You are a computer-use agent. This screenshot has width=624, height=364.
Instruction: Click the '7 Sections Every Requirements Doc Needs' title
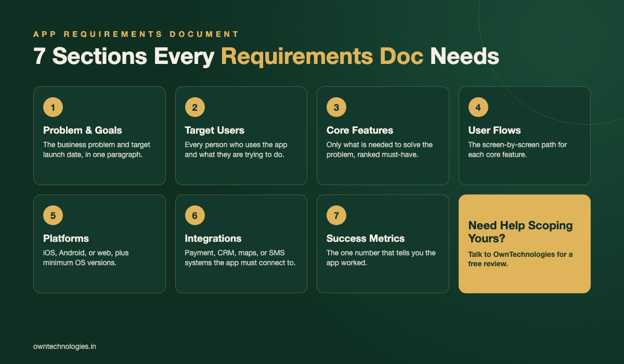(266, 56)
